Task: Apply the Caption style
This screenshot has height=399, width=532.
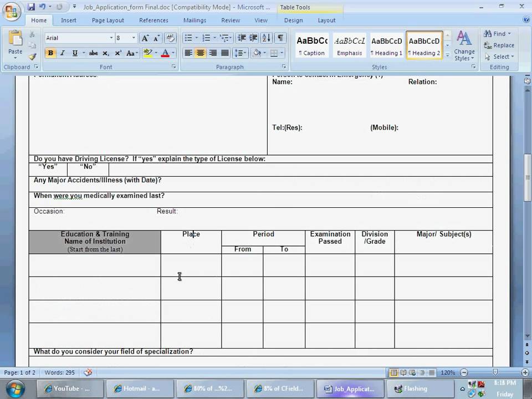Action: click(x=312, y=45)
